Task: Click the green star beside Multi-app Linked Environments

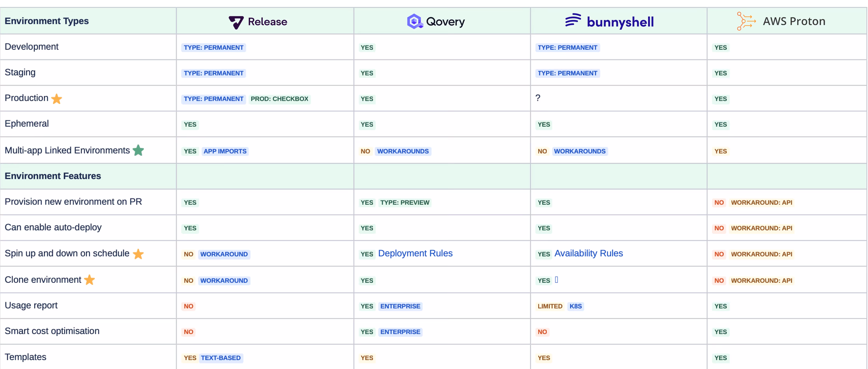Action: (138, 150)
